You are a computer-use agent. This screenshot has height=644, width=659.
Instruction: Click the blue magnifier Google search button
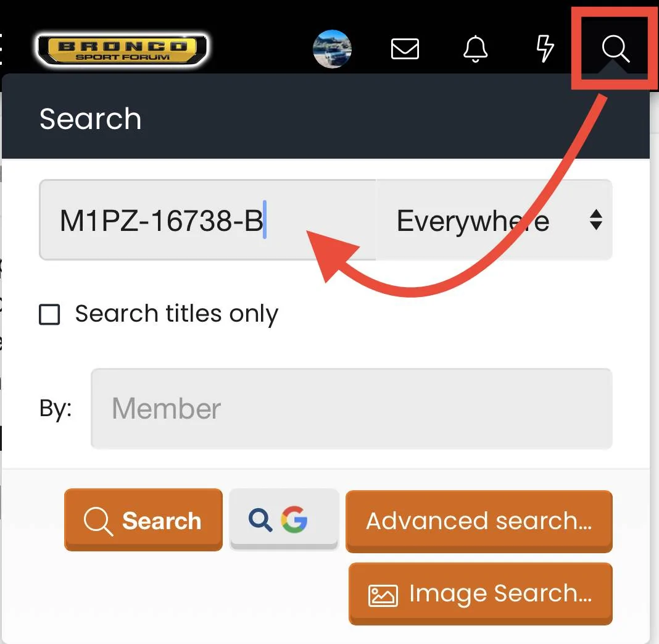[284, 519]
